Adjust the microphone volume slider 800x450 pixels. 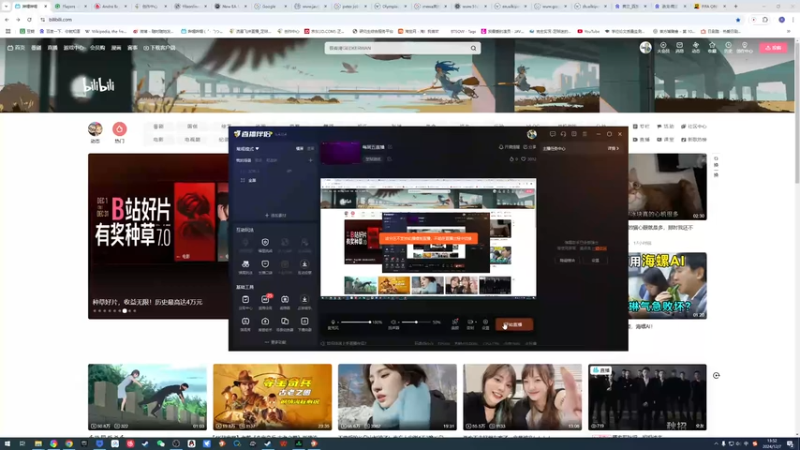[x=356, y=322]
